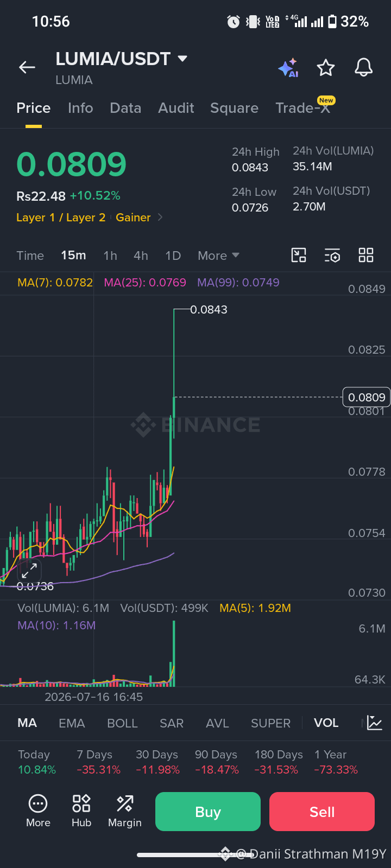The width and height of the screenshot is (391, 868).
Task: Select the 4h chart interval
Action: [x=141, y=256]
